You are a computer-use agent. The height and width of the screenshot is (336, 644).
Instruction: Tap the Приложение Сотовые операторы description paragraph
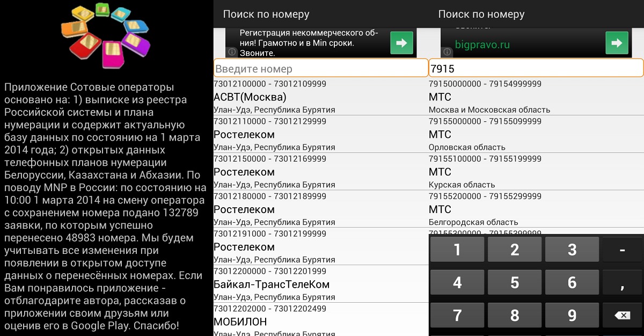click(105, 206)
